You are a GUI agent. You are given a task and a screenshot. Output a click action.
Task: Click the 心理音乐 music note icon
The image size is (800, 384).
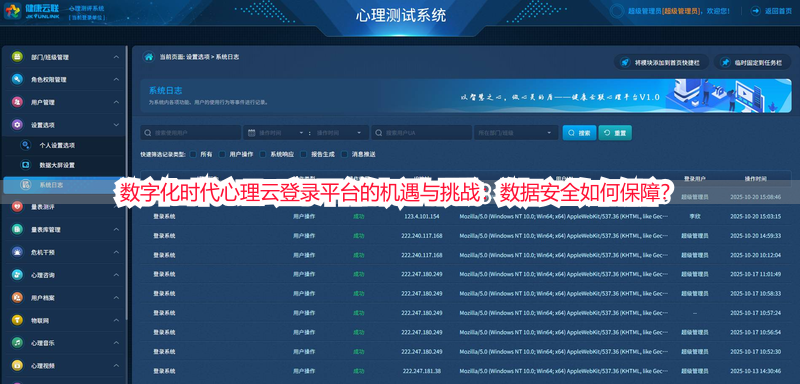(x=17, y=343)
